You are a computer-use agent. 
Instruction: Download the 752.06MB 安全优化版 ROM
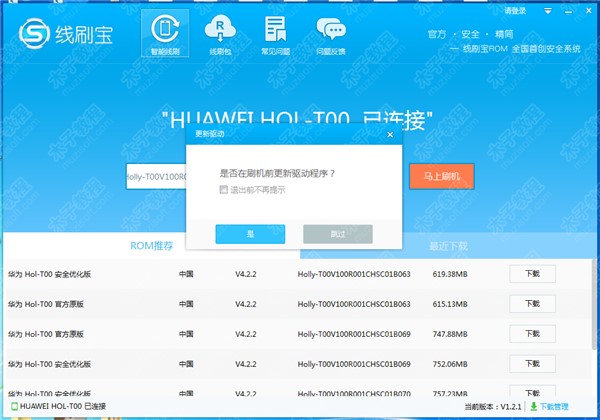coord(532,364)
